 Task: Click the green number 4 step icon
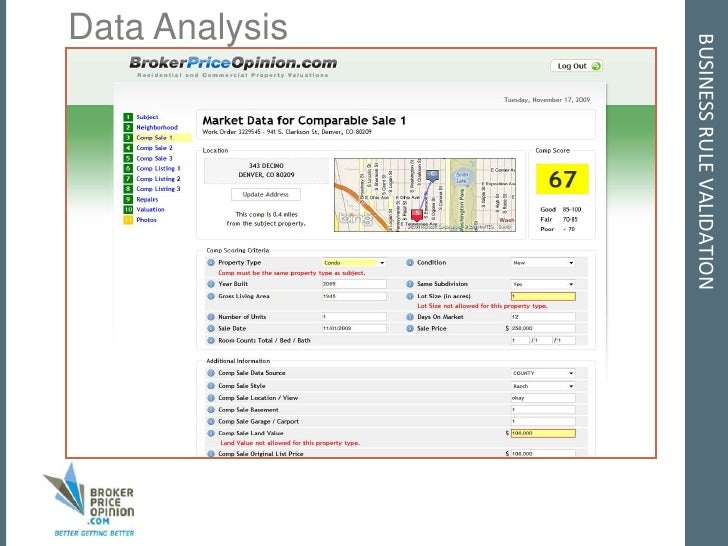point(128,148)
